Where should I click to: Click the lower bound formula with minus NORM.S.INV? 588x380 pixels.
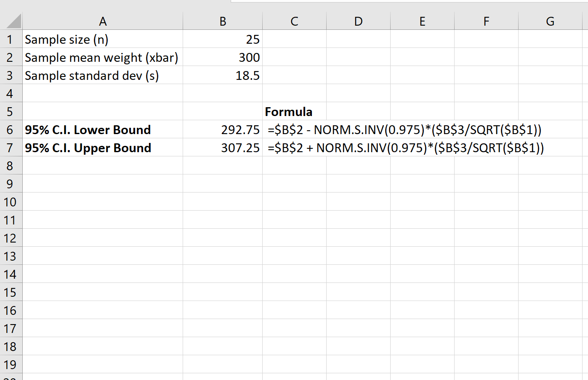point(404,129)
